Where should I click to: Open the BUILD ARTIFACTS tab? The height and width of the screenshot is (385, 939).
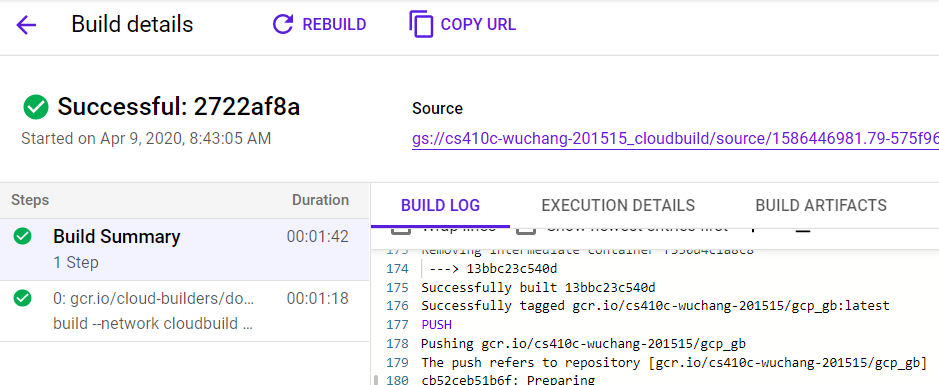pyautogui.click(x=821, y=205)
